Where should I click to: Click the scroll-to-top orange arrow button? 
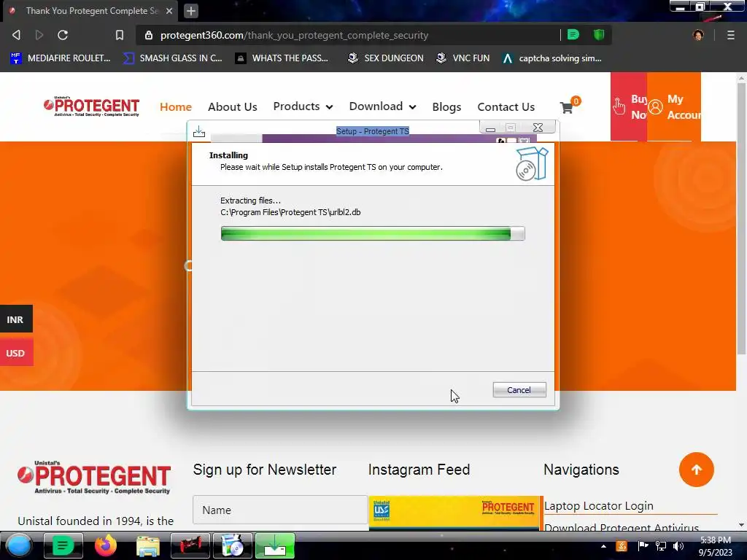click(x=696, y=470)
